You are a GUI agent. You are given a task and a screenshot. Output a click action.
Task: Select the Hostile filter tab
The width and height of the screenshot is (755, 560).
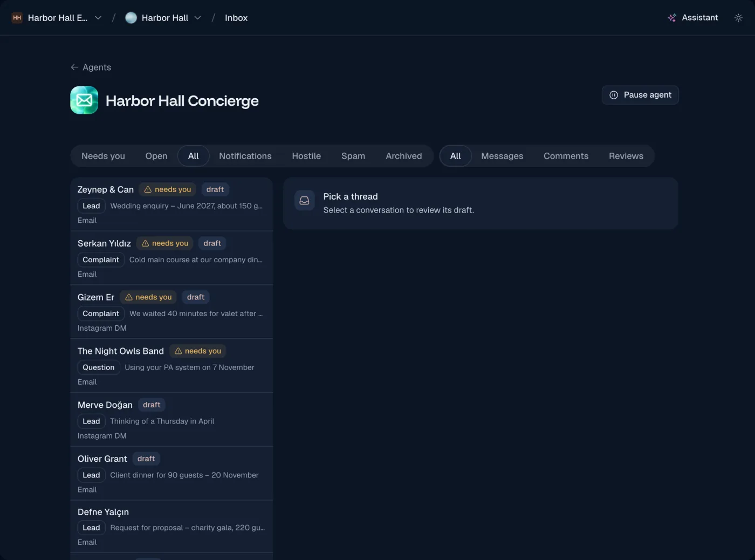(x=306, y=156)
